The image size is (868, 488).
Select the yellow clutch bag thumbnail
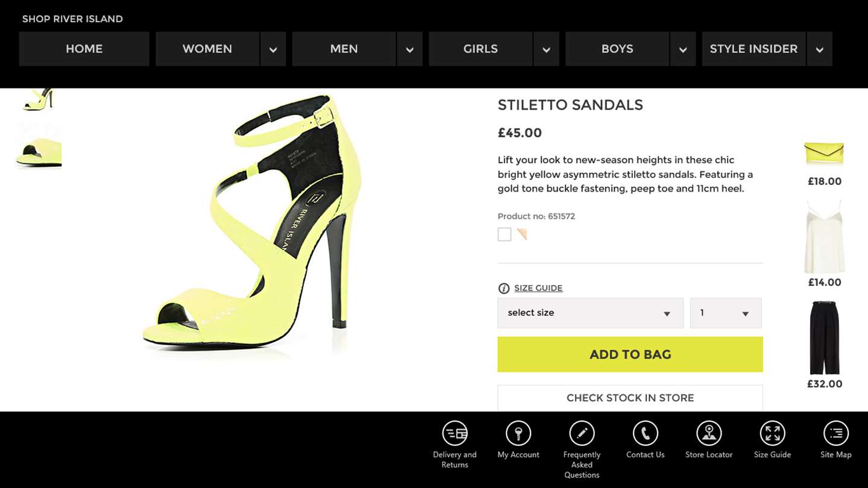click(824, 154)
